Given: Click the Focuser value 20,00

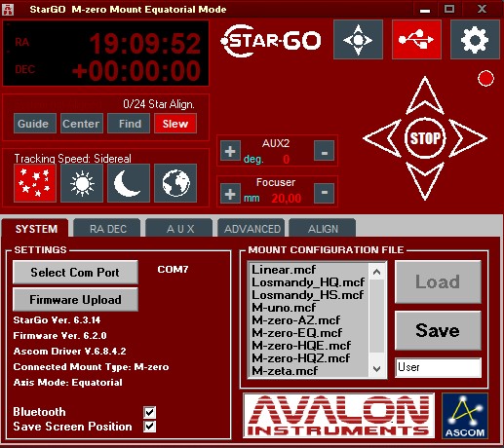Looking at the screenshot, I should [287, 199].
